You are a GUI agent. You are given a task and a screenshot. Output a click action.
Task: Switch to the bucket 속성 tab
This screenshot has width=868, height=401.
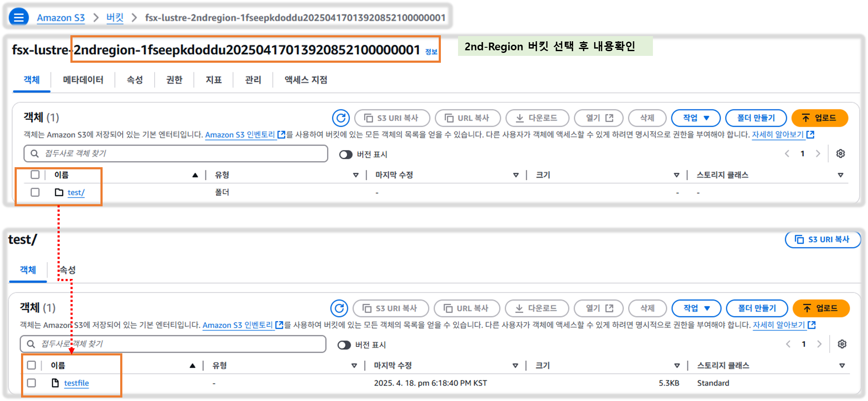point(134,80)
